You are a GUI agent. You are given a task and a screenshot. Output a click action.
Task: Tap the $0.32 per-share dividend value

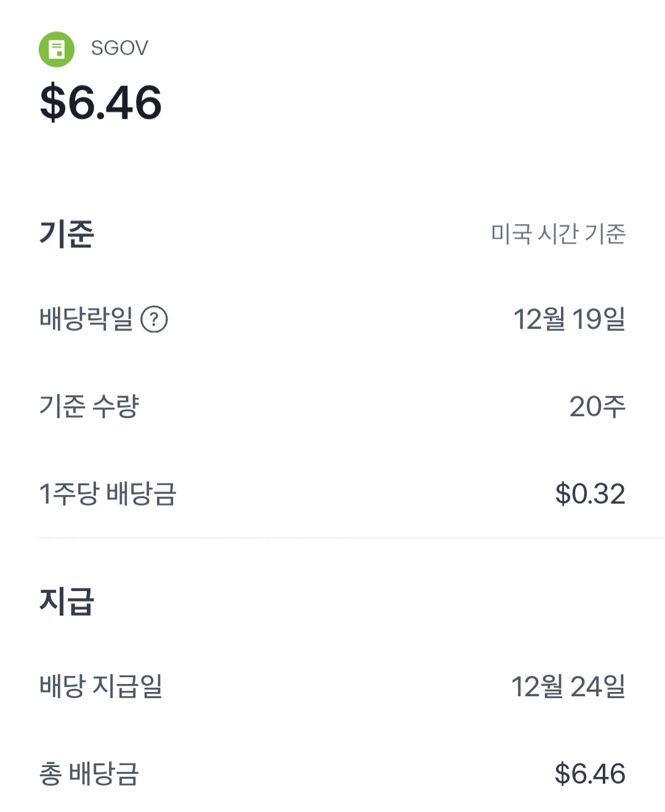coord(590,494)
